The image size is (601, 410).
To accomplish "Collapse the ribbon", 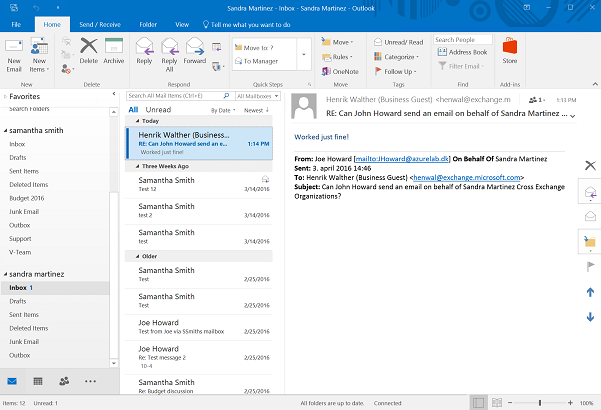I will point(595,84).
